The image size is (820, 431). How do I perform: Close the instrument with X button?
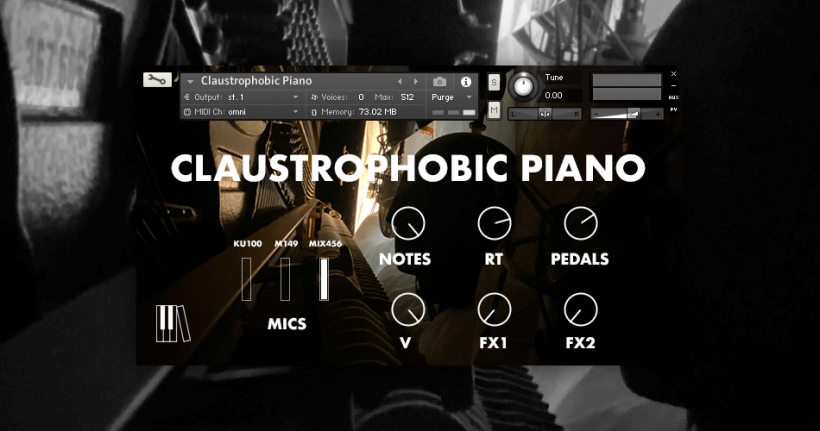point(674,74)
